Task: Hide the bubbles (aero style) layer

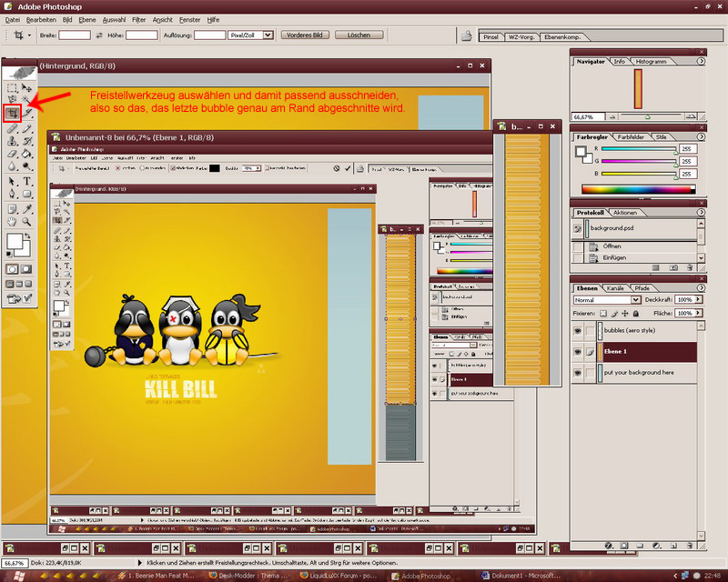Action: click(578, 330)
